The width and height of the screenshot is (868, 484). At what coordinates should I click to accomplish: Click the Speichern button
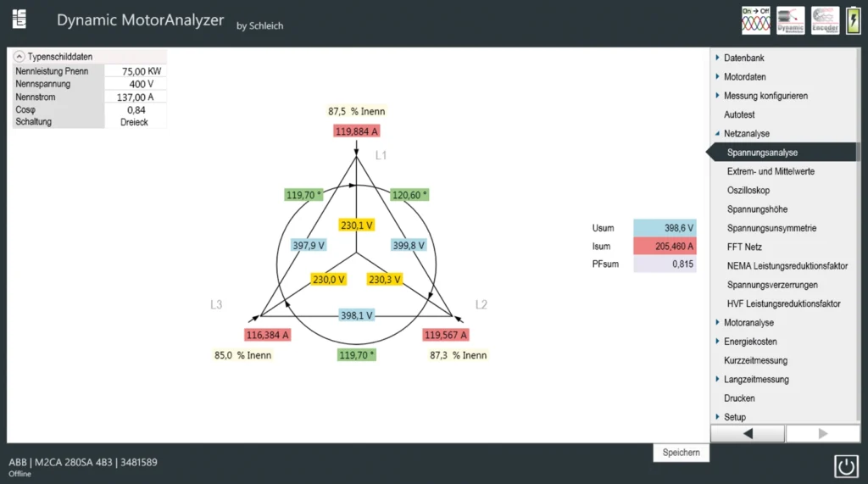[681, 453]
